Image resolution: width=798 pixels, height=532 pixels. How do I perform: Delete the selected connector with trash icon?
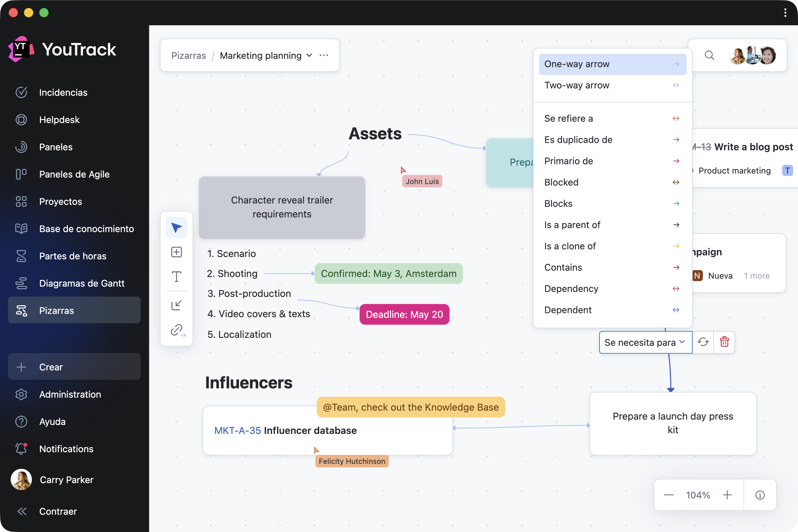pos(724,342)
